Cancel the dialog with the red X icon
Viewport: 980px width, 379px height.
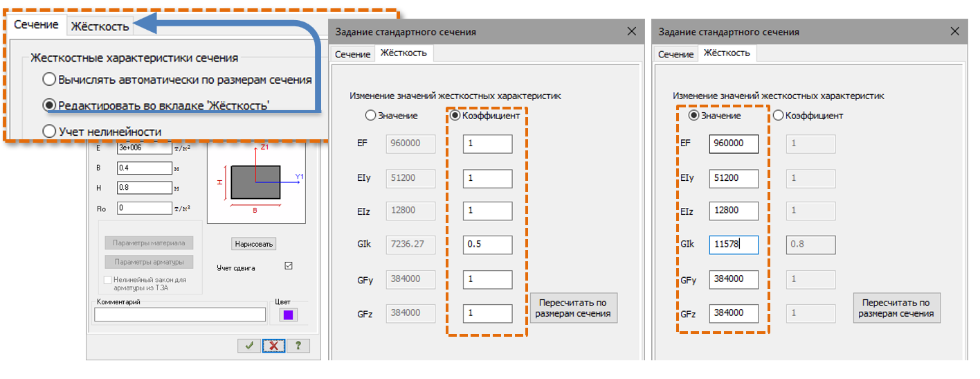tap(273, 346)
